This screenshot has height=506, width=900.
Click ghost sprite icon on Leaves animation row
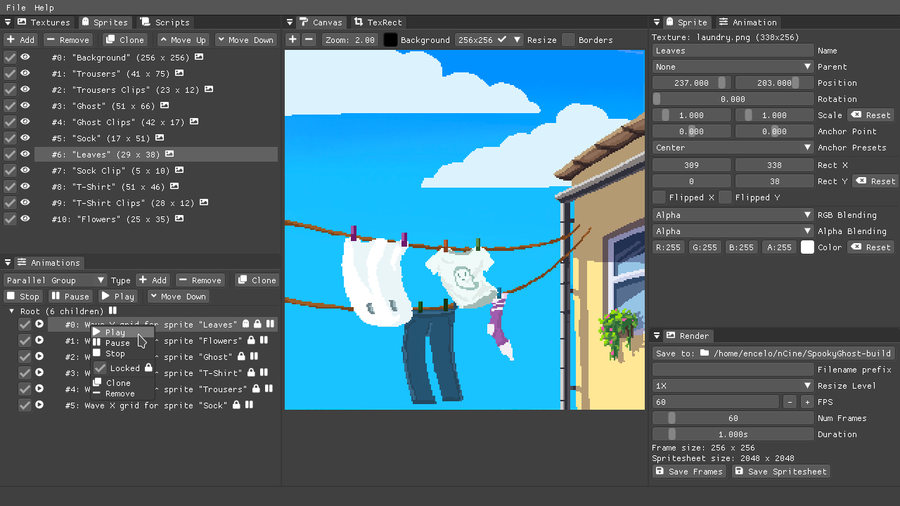246,324
